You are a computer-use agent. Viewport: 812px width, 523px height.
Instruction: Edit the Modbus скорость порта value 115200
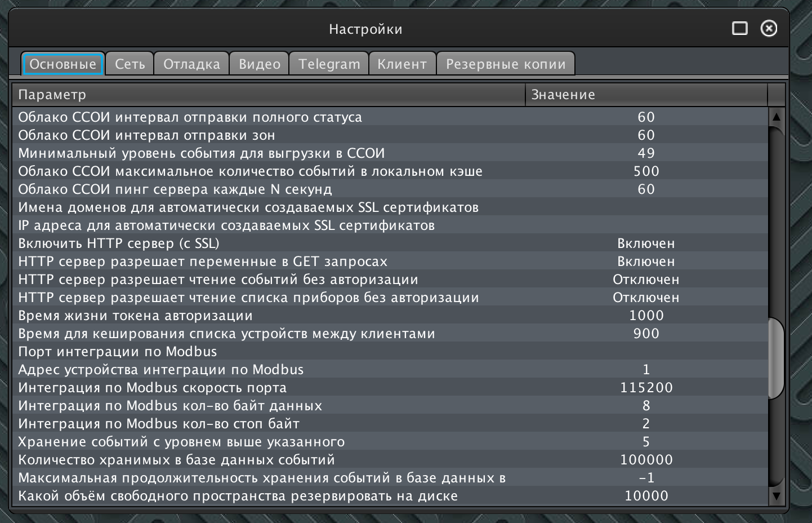[x=646, y=388]
